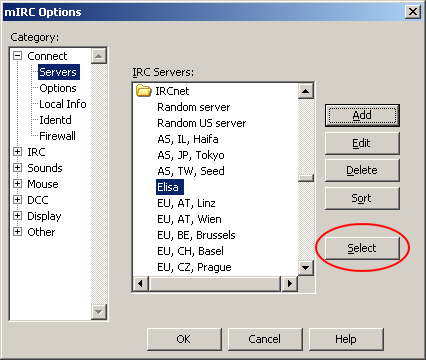Expand the DCC category
The image size is (426, 360).
[17, 200]
